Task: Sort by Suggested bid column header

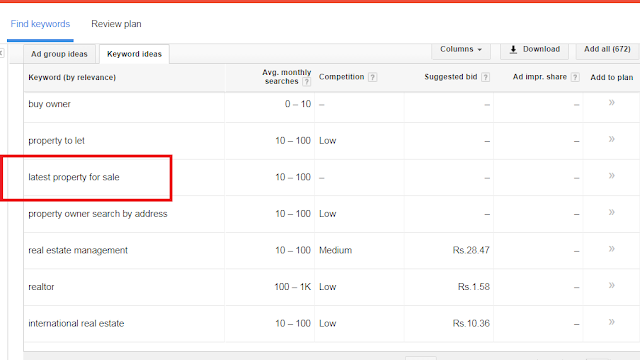Action: point(451,77)
